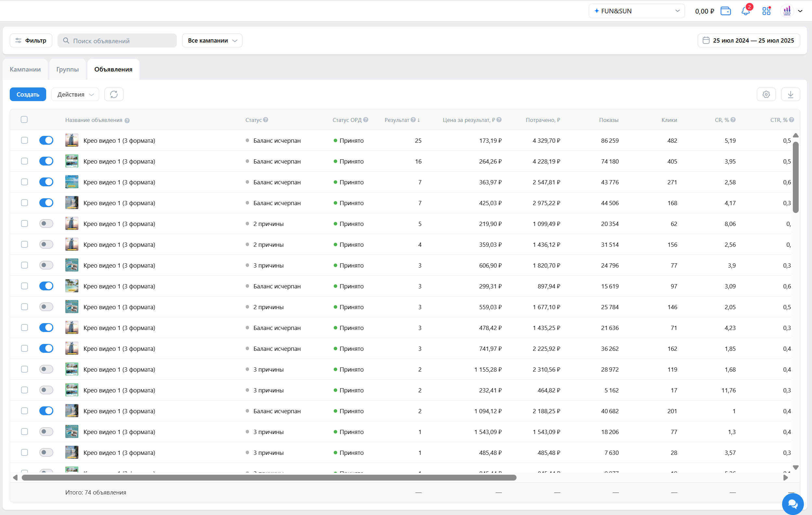Click help icon next to Статус ОРД
The height and width of the screenshot is (515, 812).
[366, 120]
